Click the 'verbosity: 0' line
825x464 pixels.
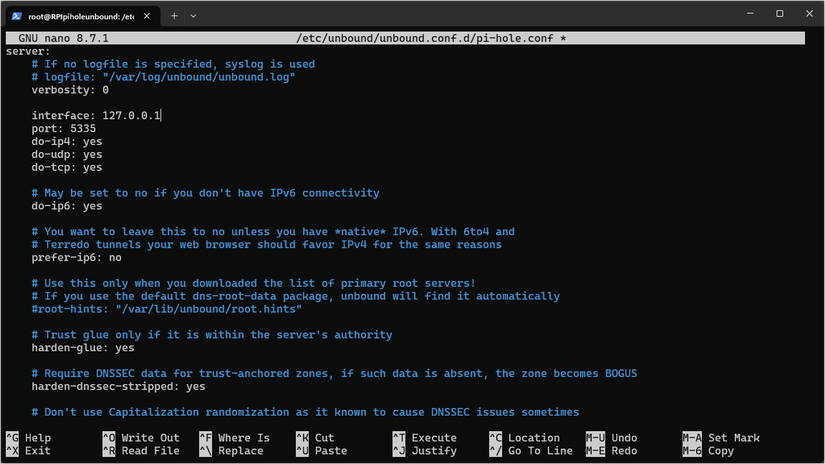point(70,90)
